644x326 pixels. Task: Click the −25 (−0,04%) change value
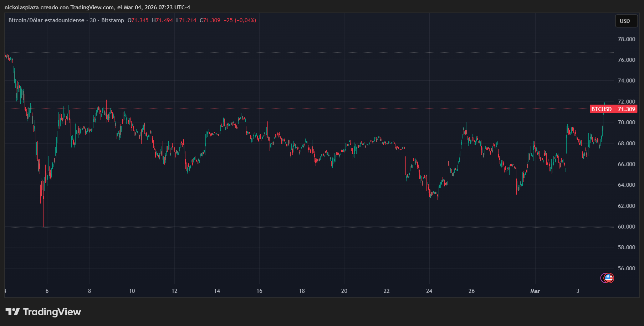(240, 20)
